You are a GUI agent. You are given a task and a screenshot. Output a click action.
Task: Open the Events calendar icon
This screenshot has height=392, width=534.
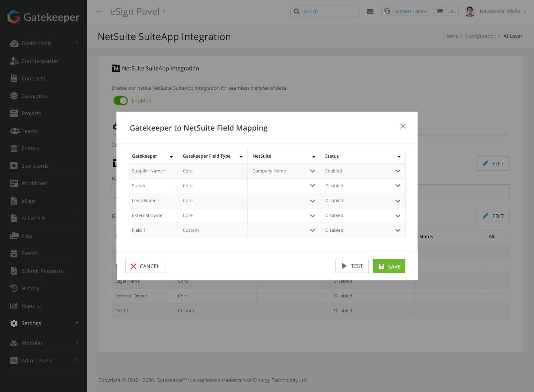(14, 253)
